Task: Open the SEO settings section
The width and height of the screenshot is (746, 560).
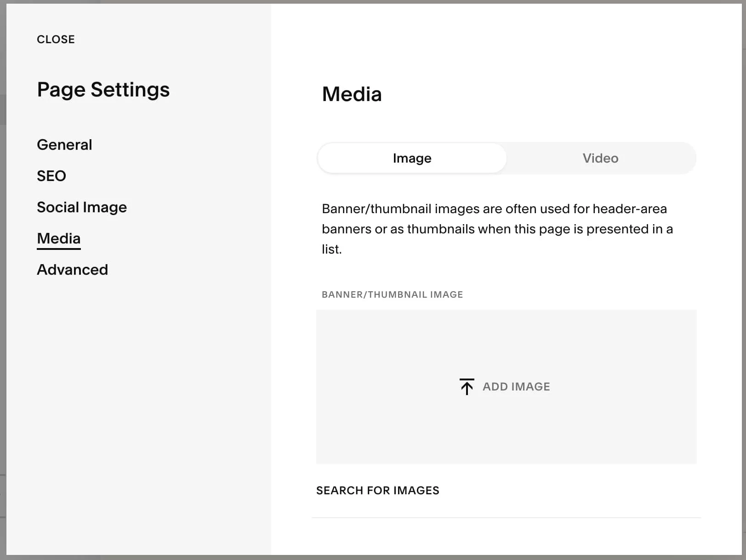Action: tap(51, 175)
